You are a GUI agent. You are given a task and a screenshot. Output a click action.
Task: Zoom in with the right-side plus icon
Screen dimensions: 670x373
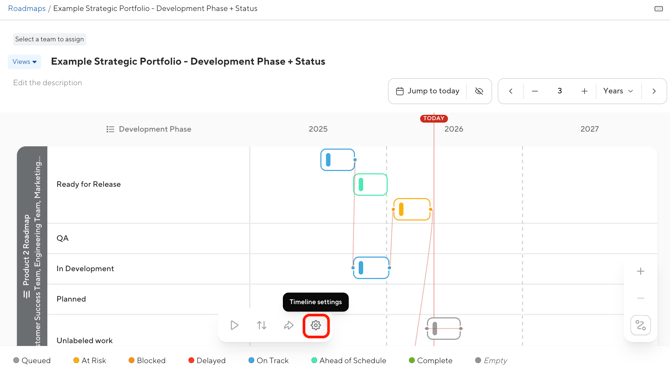(x=641, y=271)
